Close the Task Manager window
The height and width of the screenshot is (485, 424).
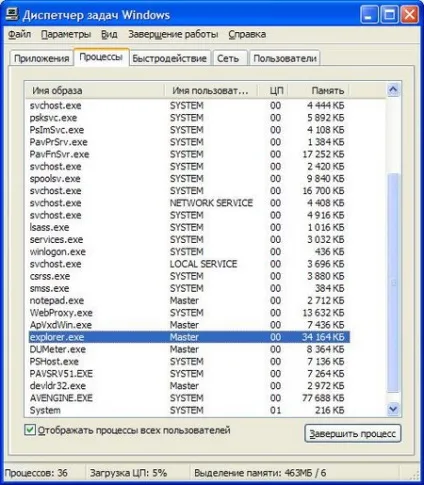(x=409, y=15)
